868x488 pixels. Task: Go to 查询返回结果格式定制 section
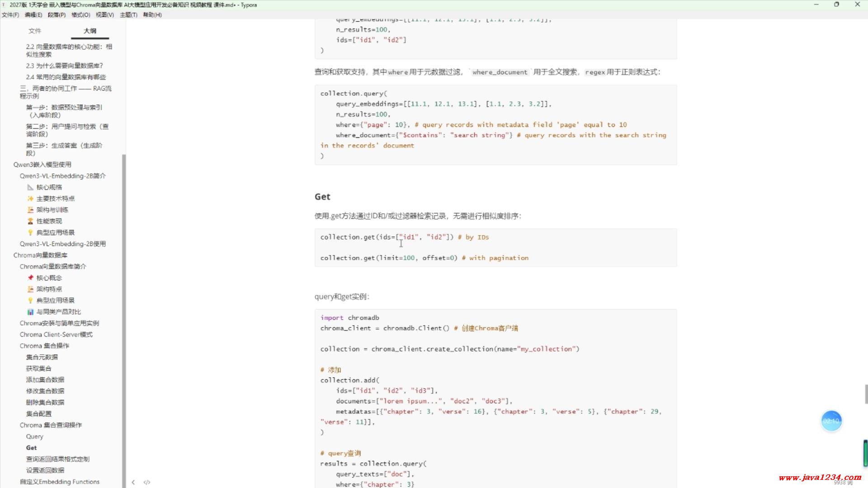point(57,459)
